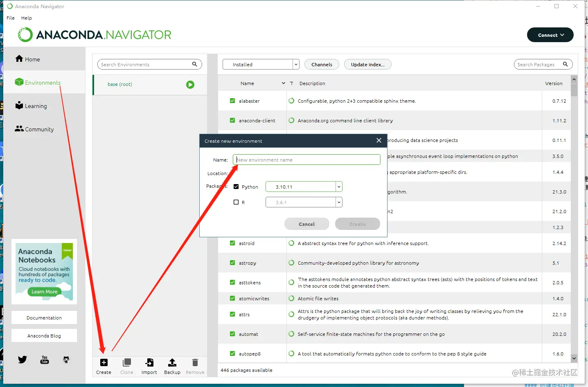
Task: Open the GitHub icon link
Action: coord(66,360)
